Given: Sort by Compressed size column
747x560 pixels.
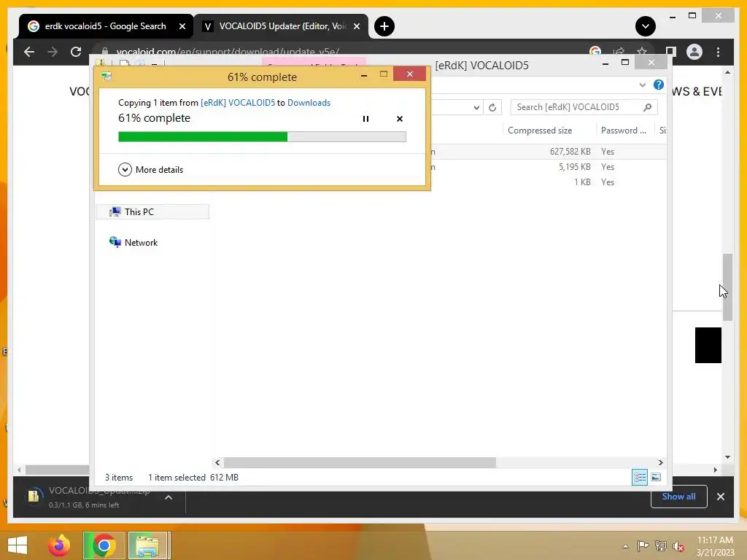Looking at the screenshot, I should (540, 131).
